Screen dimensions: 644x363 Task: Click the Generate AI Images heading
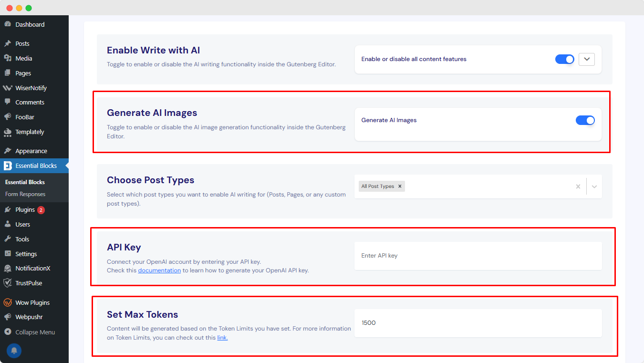[x=152, y=113]
